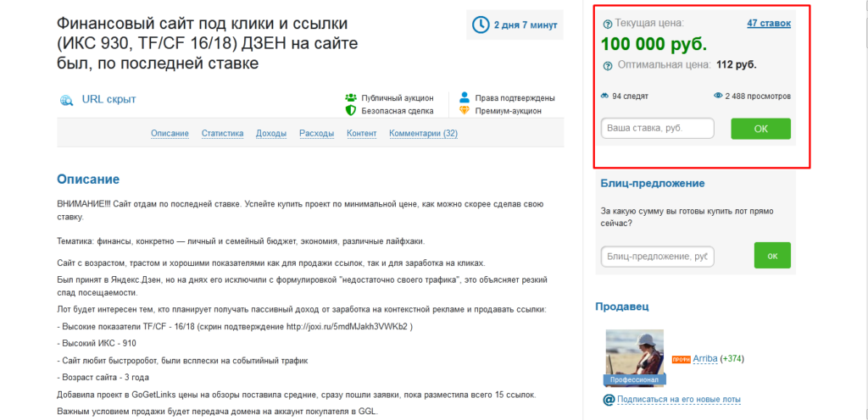868x420 pixels.
Task: Click the @ subscribe icon under seller
Action: 608,399
